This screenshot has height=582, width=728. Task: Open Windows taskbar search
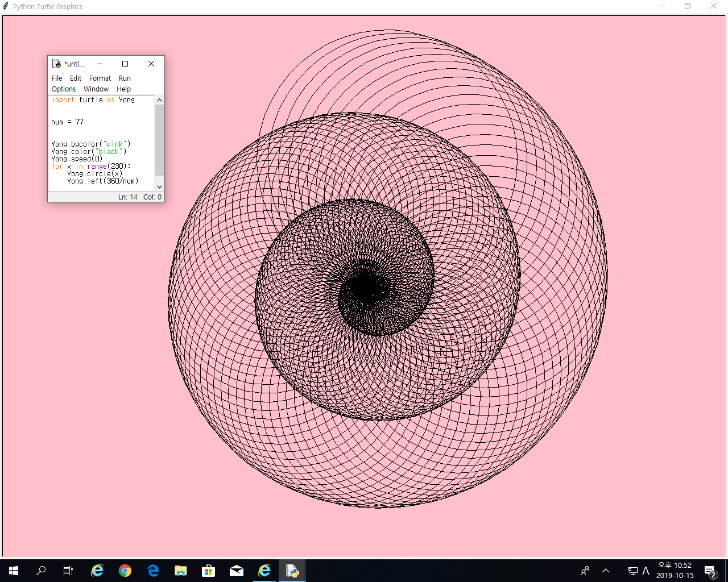41,571
